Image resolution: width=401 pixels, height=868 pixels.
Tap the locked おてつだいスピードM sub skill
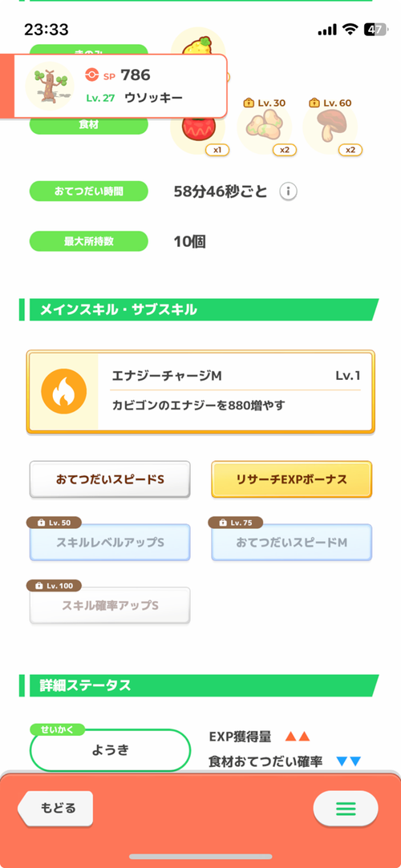pos(291,543)
